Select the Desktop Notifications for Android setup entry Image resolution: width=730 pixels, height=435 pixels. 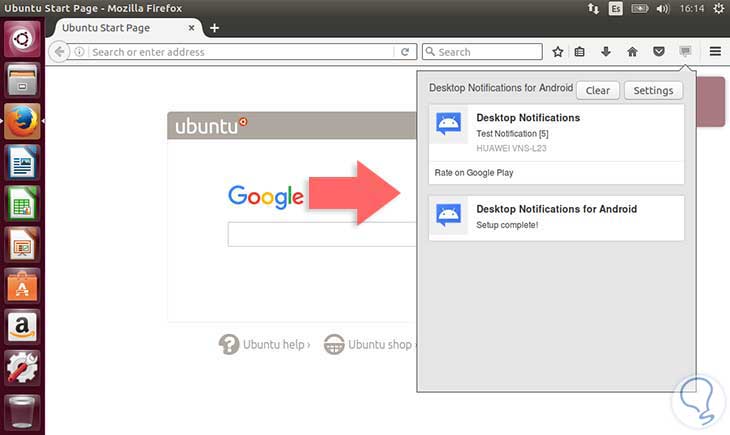(556, 218)
